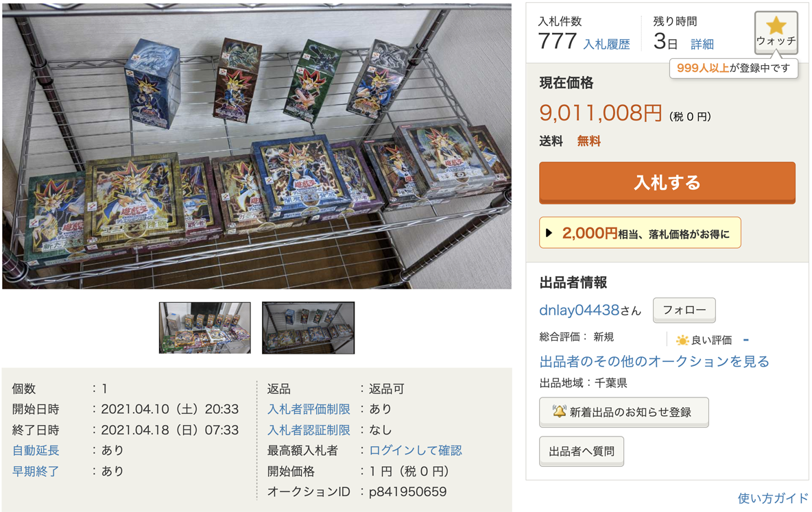Click the star watch icon
The height and width of the screenshot is (512, 812).
[x=776, y=25]
